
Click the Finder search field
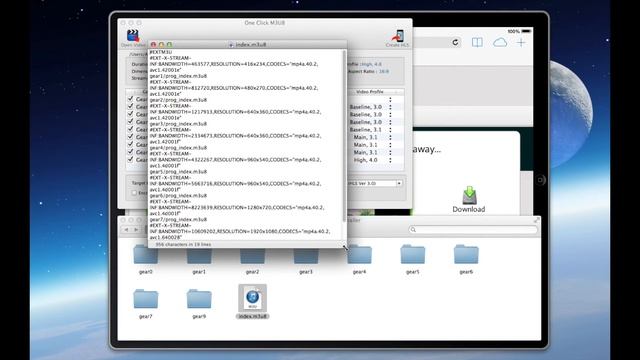(x=473, y=230)
